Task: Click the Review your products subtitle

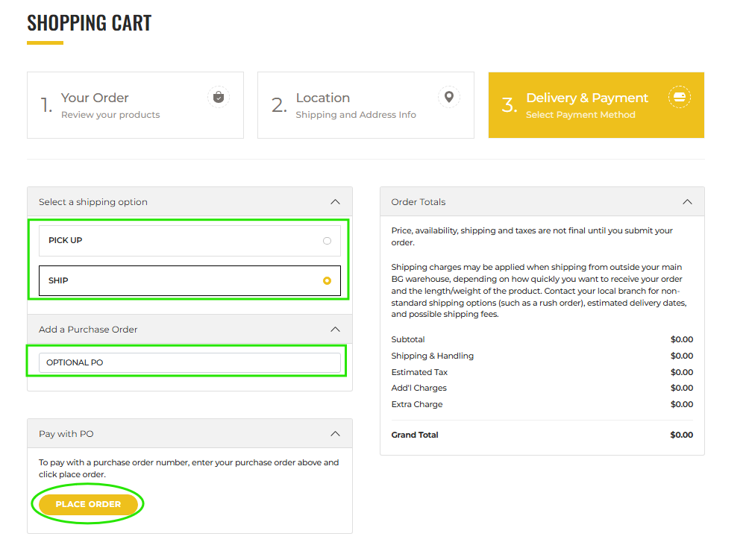Action: pos(110,115)
